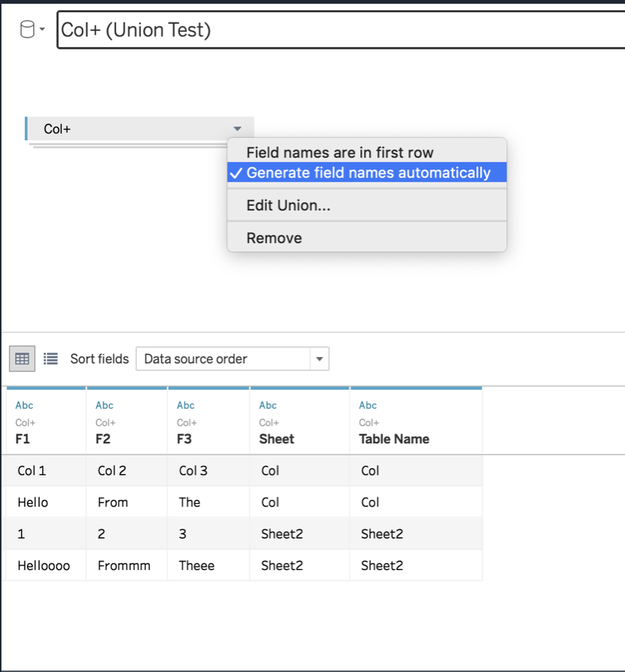Screen dimensions: 625x672
Task: Click the Abc icon for Table Name column
Action: click(x=368, y=406)
